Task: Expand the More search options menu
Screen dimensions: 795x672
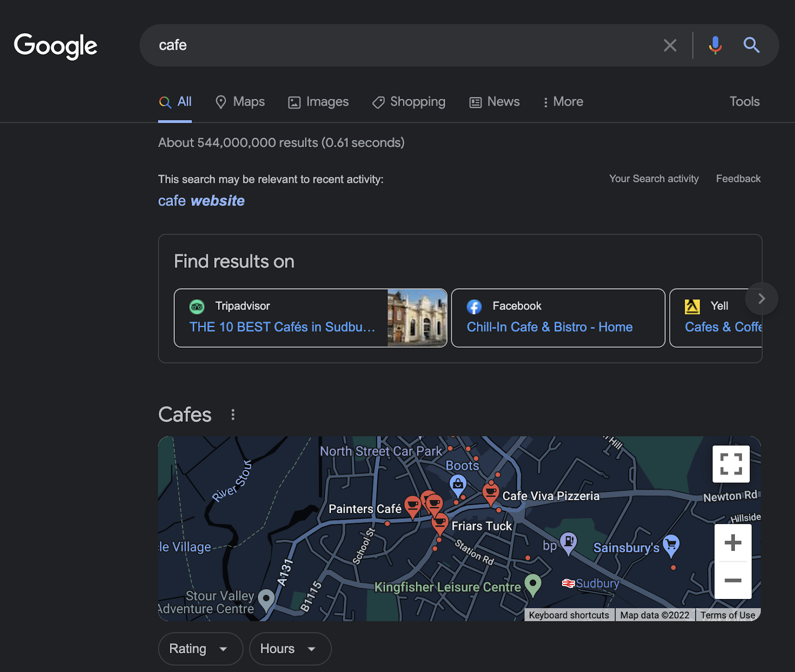Action: pos(563,102)
